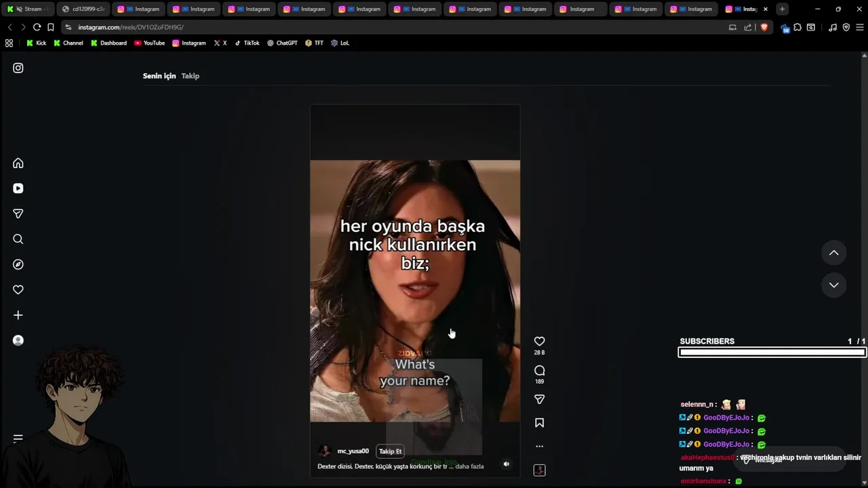Switch to the Takip tab

click(x=190, y=76)
